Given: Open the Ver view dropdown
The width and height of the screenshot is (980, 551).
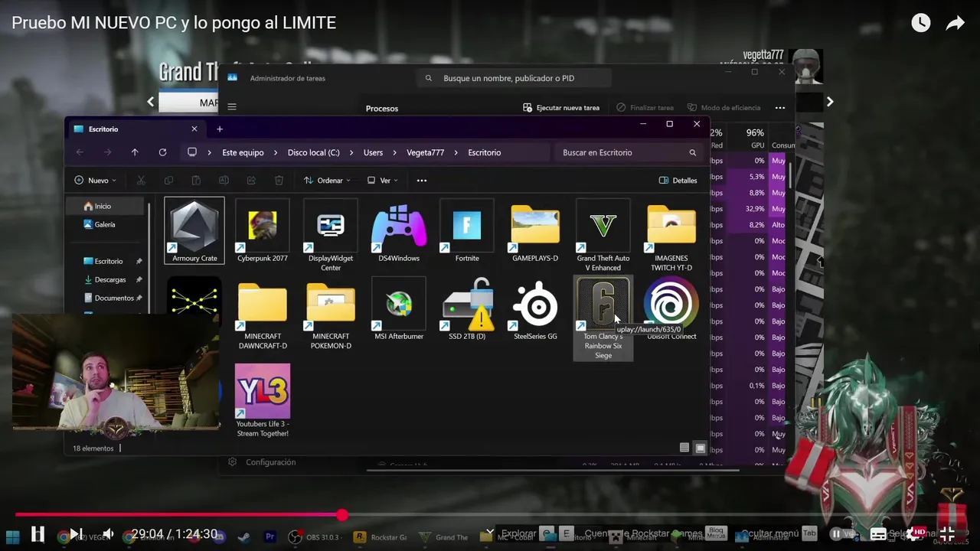Looking at the screenshot, I should pyautogui.click(x=382, y=181).
